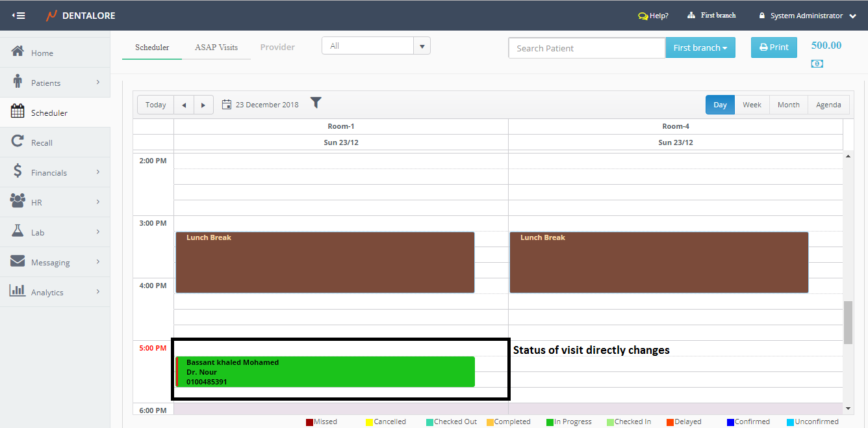Click the Today button

click(155, 105)
